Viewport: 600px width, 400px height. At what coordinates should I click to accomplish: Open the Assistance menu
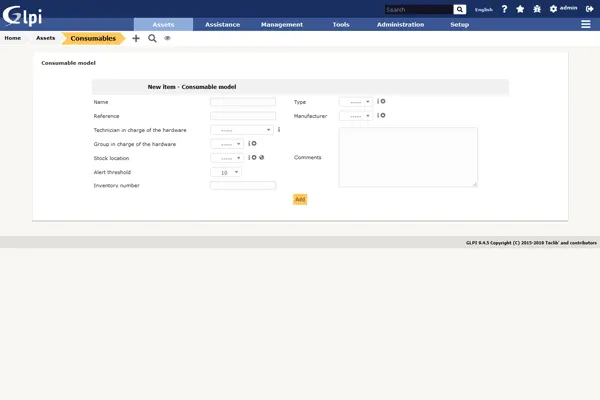(222, 24)
